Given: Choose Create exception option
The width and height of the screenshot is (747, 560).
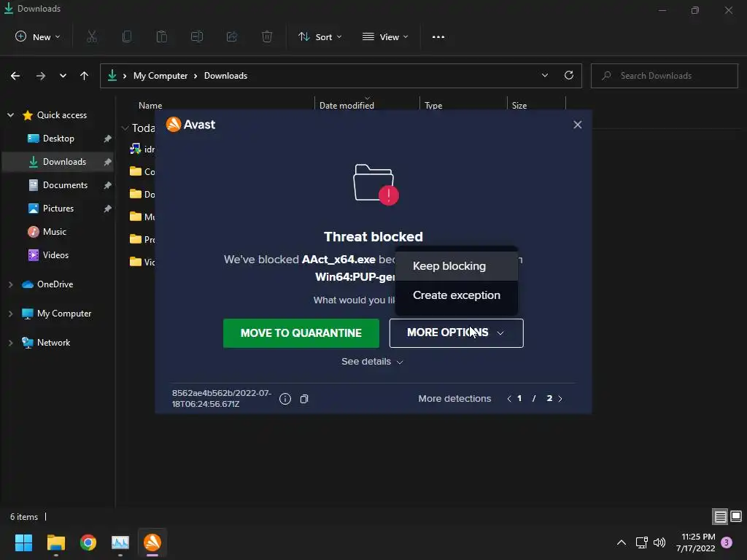Looking at the screenshot, I should click(x=457, y=295).
